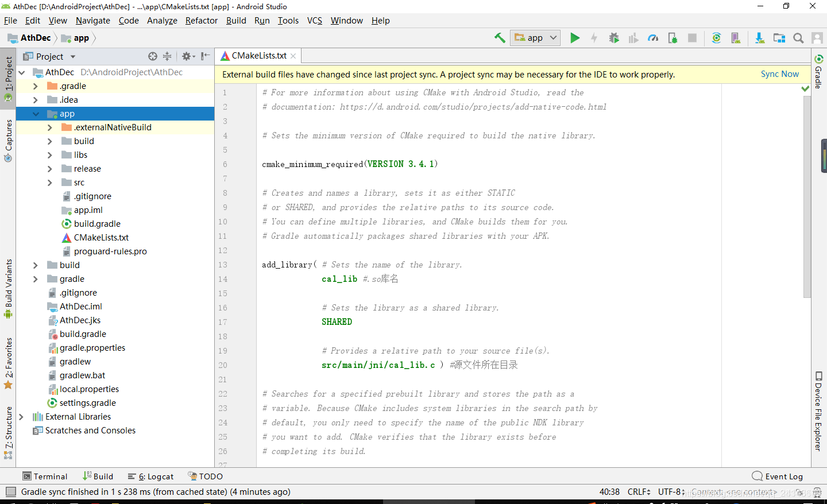Open the AVD Manager icon

(736, 38)
